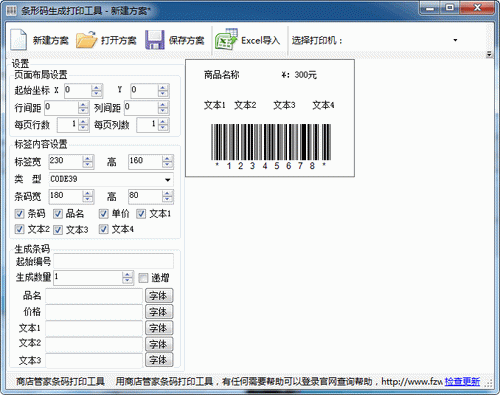Uncheck the 条码 checkbox

20,214
